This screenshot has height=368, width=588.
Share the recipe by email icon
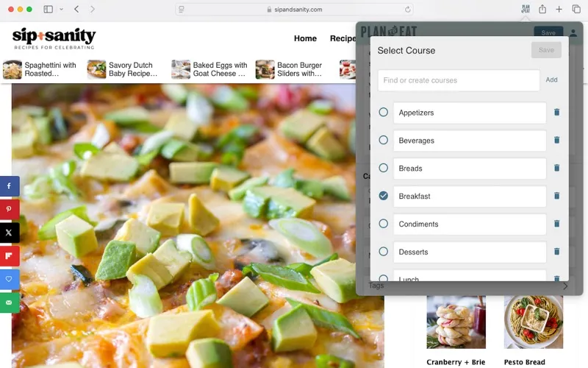9,302
